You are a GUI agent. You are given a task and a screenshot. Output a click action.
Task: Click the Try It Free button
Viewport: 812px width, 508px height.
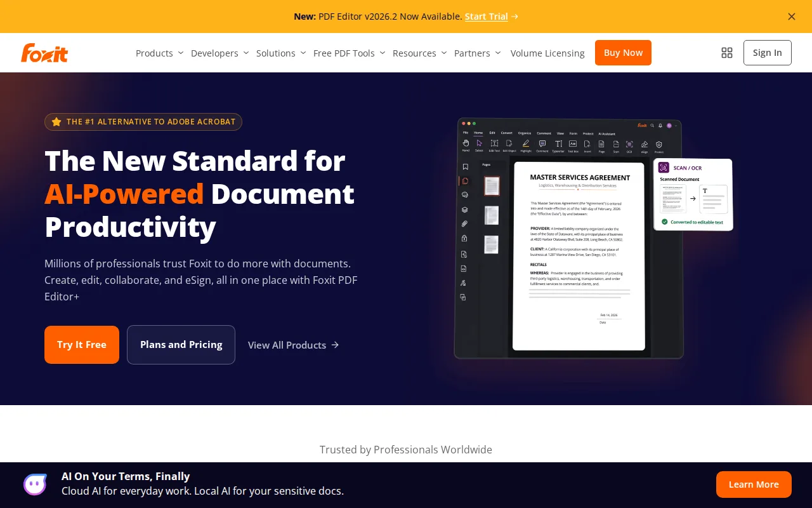pyautogui.click(x=82, y=345)
